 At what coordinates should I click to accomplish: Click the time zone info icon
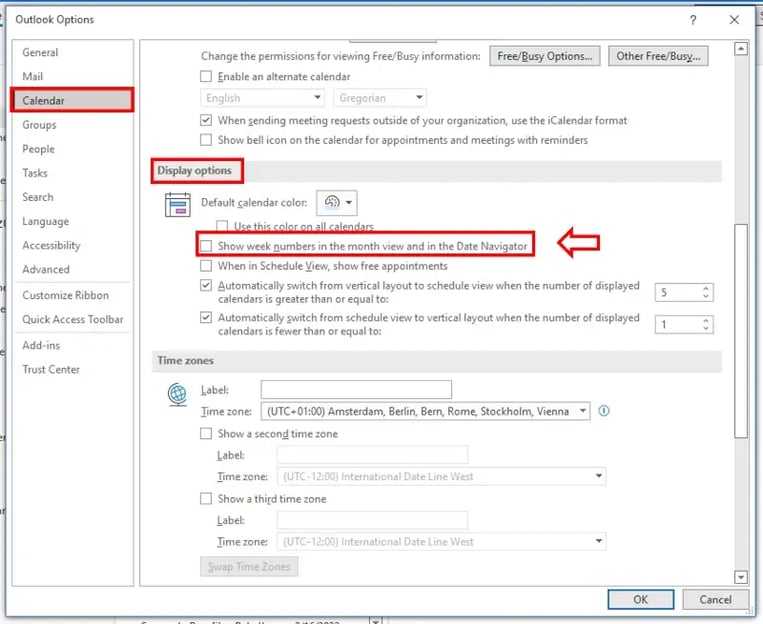[603, 411]
